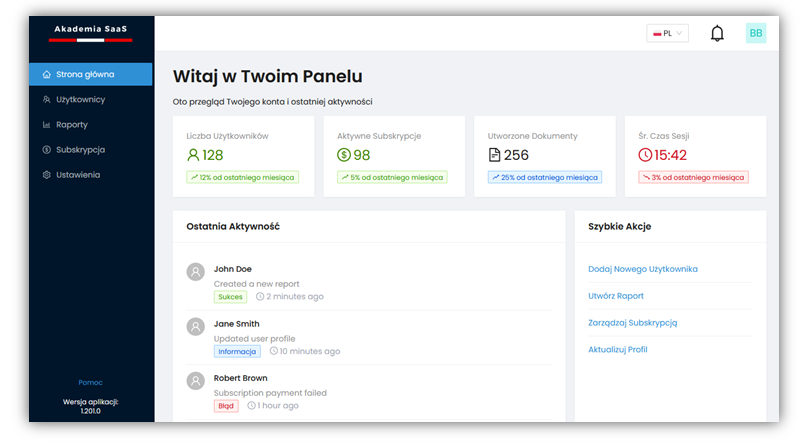
Task: Click the document icon beside 256
Action: [494, 155]
